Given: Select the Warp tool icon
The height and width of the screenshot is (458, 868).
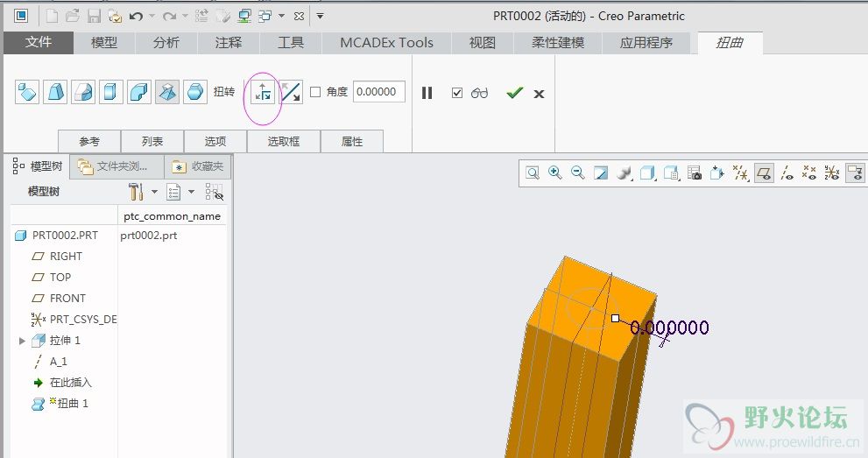Looking at the screenshot, I should (x=55, y=92).
